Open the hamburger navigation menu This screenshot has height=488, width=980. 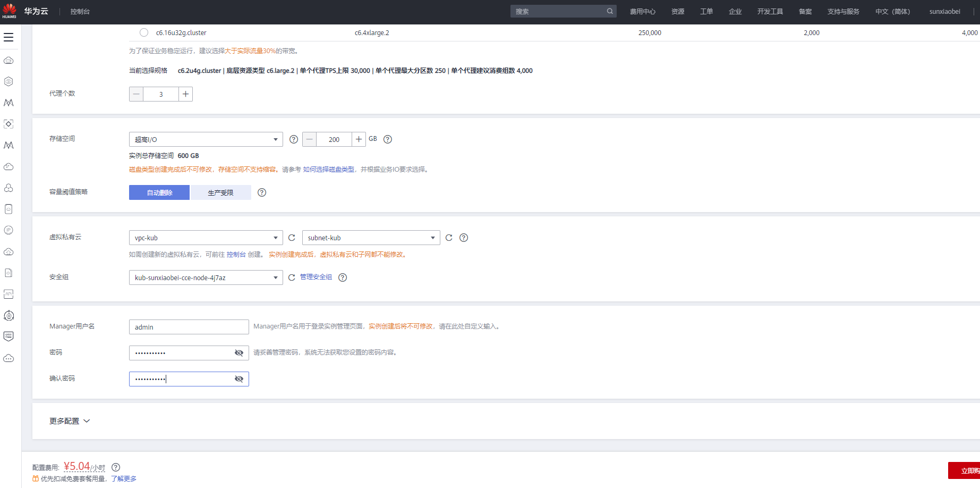(8, 37)
